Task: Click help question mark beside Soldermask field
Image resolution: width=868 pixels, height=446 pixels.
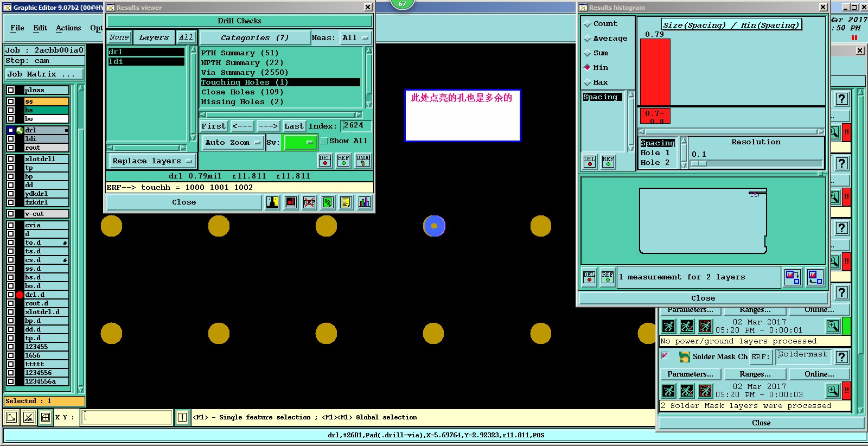Action: click(x=841, y=357)
